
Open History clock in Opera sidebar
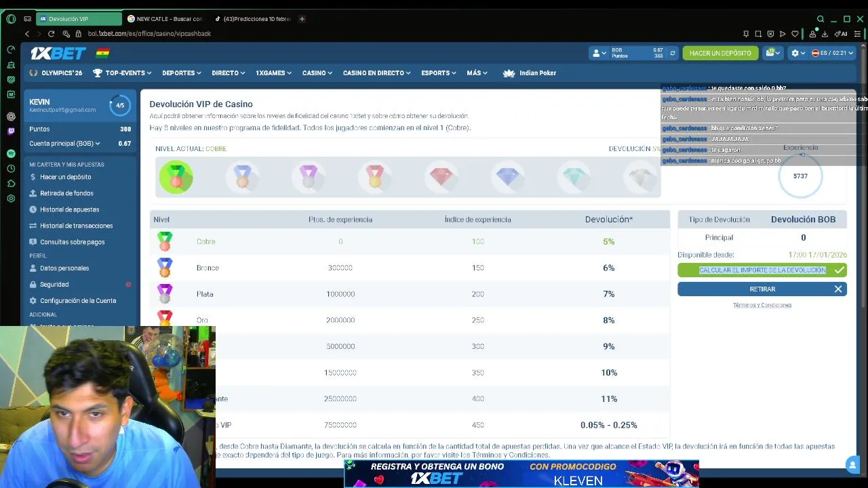click(x=11, y=169)
